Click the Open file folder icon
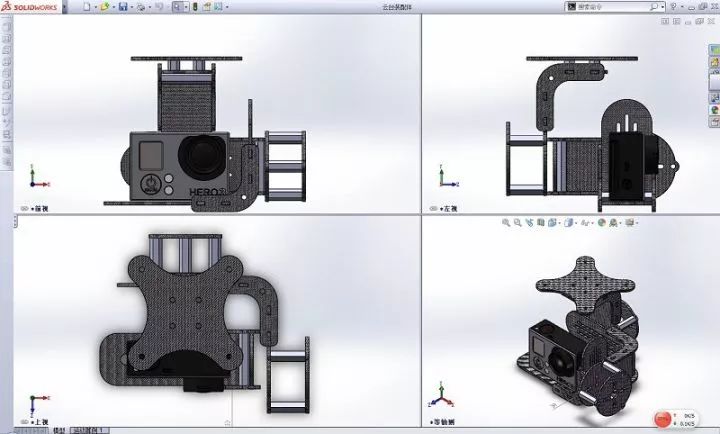 105,7
